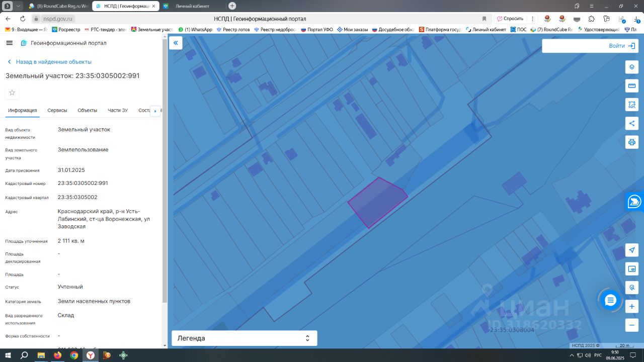Open the round chat support bubble
The image size is (644, 362).
610,300
